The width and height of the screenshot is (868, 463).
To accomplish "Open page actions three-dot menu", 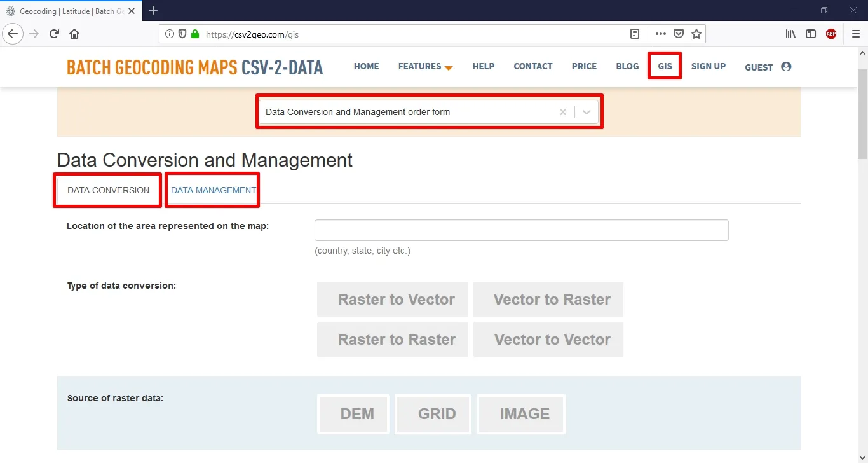I will [x=661, y=34].
